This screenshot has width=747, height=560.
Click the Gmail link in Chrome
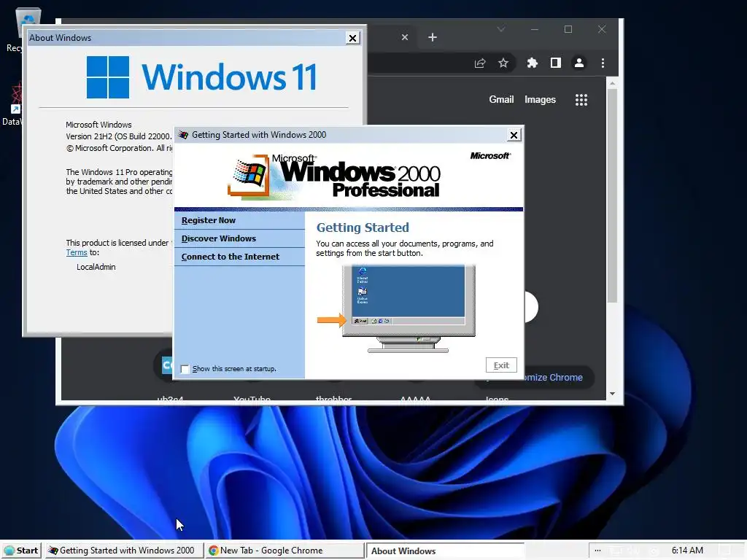tap(501, 99)
